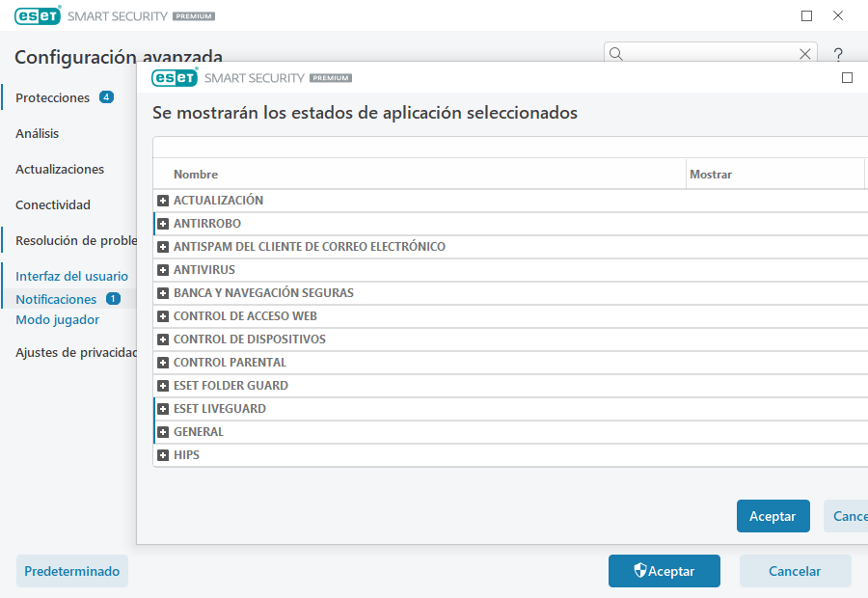Expand the HIPS entry
The image size is (868, 598).
(x=162, y=454)
